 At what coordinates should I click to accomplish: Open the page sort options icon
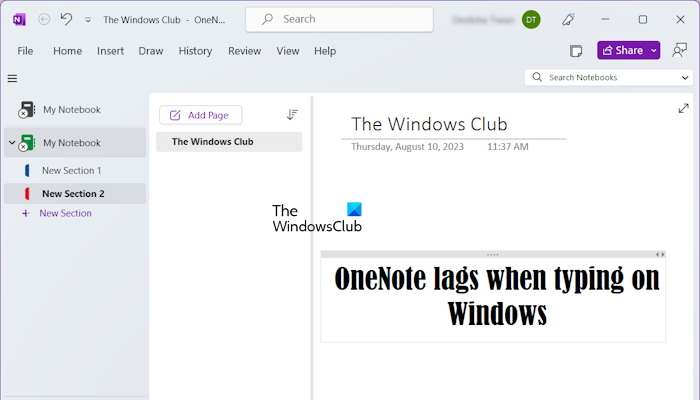click(292, 115)
